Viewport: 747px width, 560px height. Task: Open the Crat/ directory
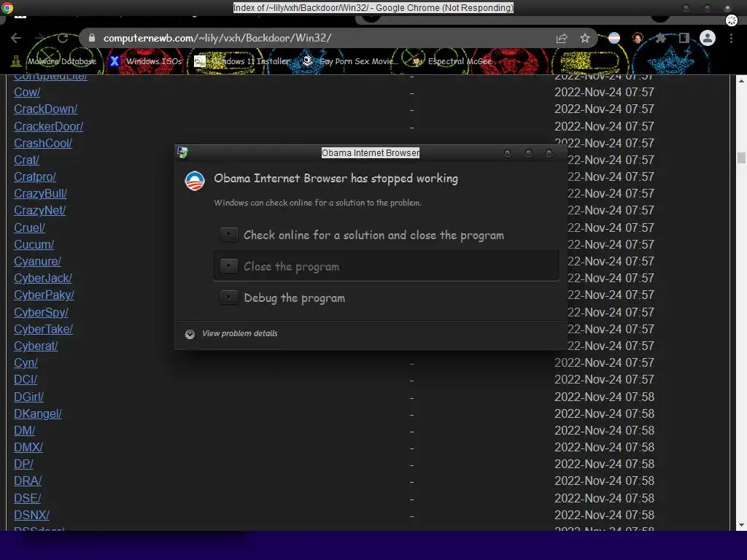(27, 160)
